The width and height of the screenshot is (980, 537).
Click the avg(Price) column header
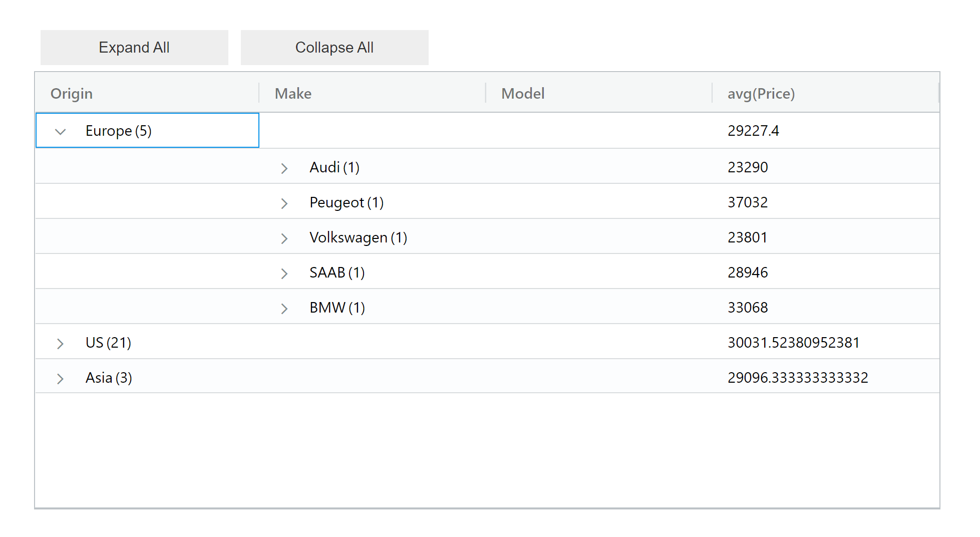pyautogui.click(x=762, y=93)
